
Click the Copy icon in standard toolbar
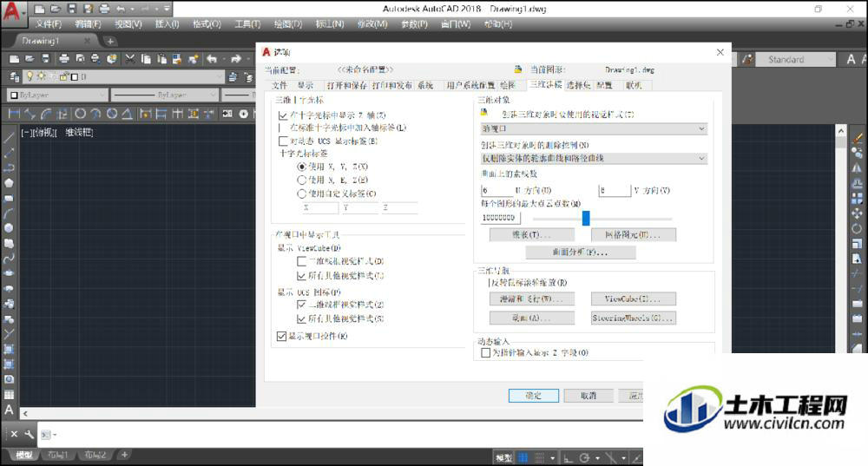tap(146, 59)
